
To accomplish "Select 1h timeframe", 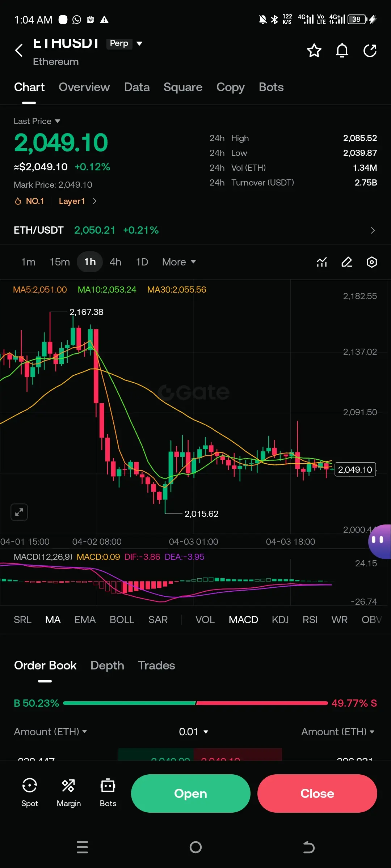I will click(x=90, y=262).
